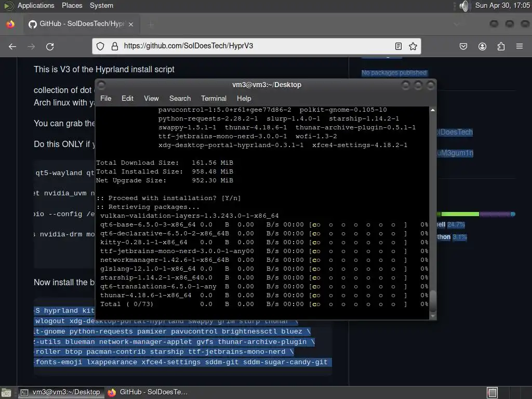This screenshot has height=399, width=532.
Task: Click the Shell 24.7% language link
Action: (x=451, y=224)
